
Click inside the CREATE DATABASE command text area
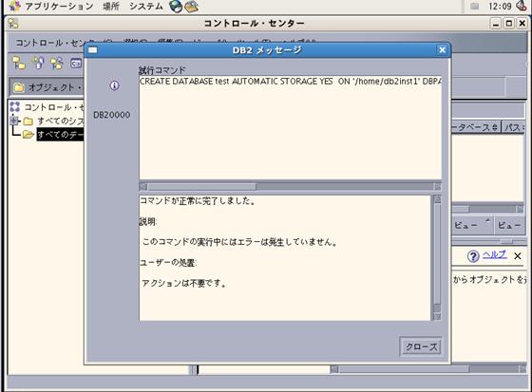click(x=291, y=127)
